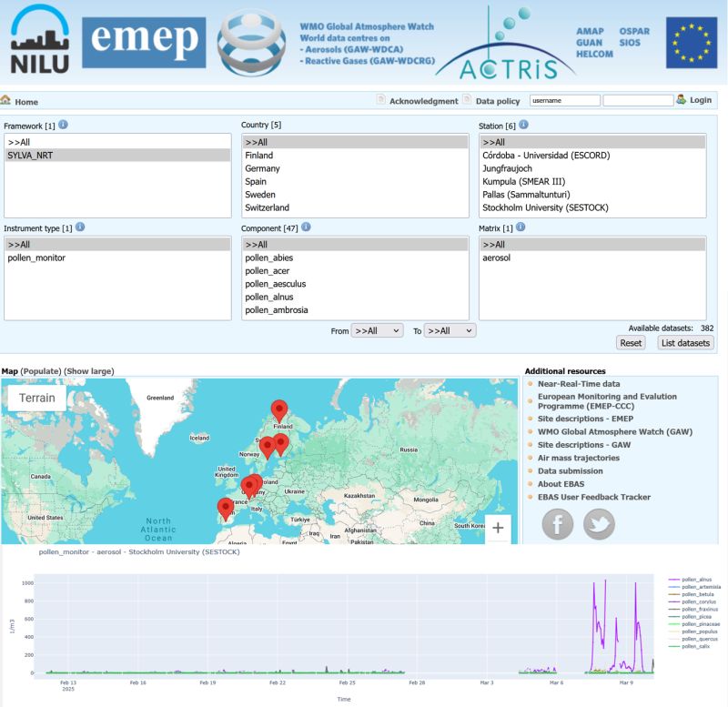Click the map marker over Spain

pos(226,509)
